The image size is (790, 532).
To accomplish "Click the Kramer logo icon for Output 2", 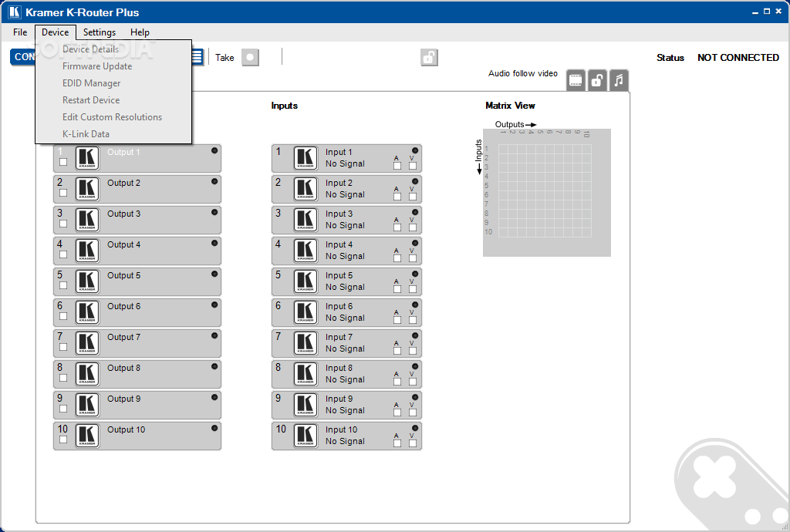I will click(x=87, y=189).
